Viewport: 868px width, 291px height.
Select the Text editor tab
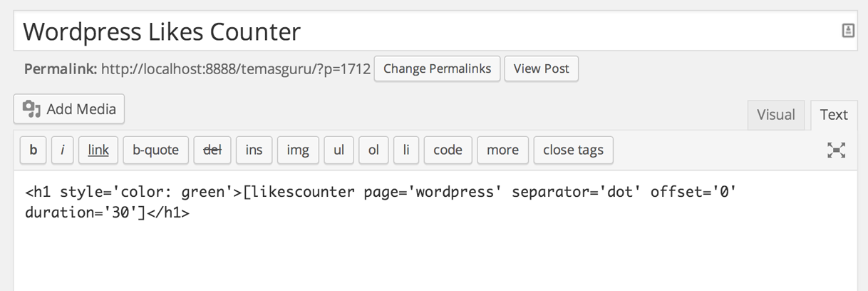tap(833, 115)
